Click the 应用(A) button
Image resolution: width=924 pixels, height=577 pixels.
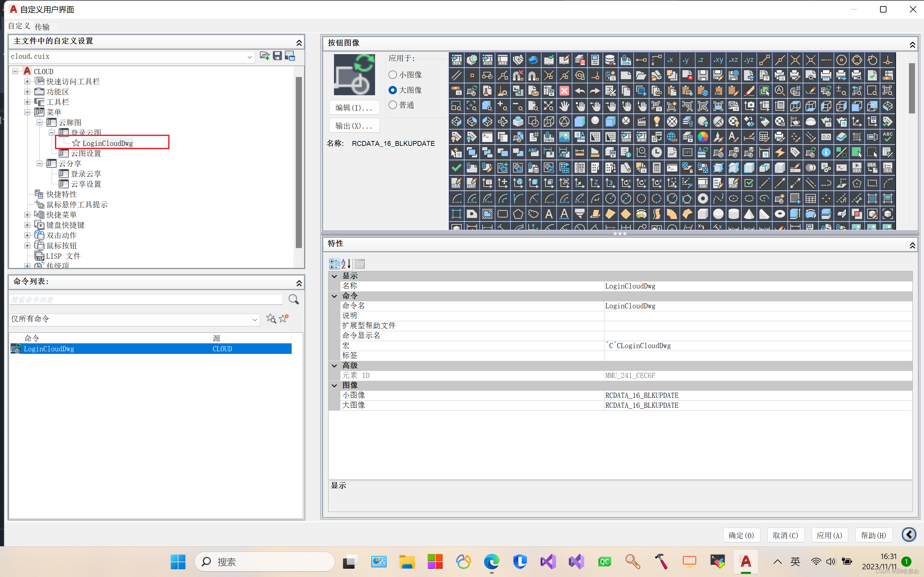pyautogui.click(x=829, y=535)
